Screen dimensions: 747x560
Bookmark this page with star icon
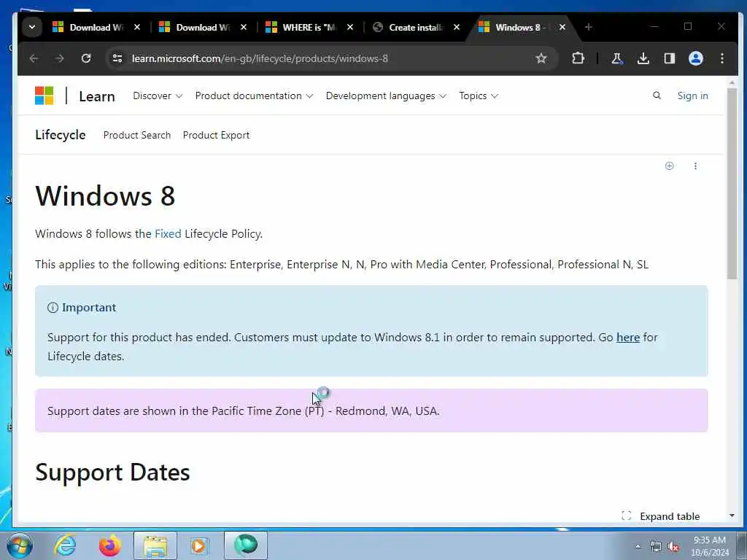click(541, 58)
